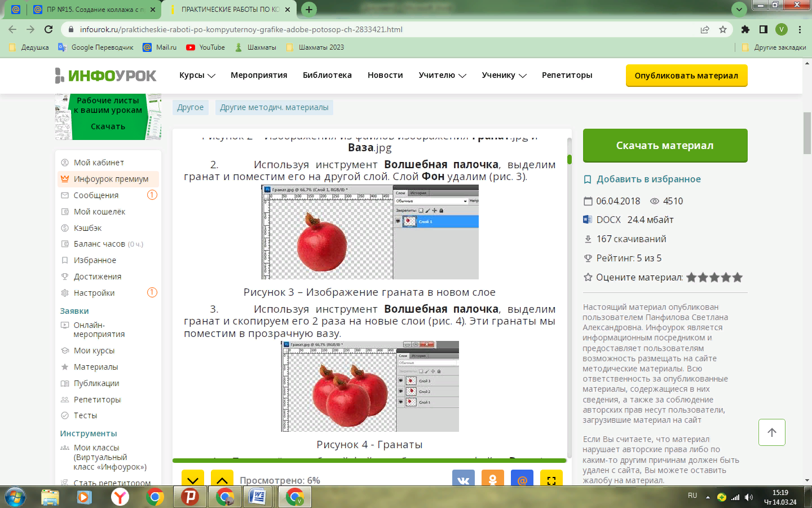Click Рабочие листы Скачать banner

coord(108,117)
